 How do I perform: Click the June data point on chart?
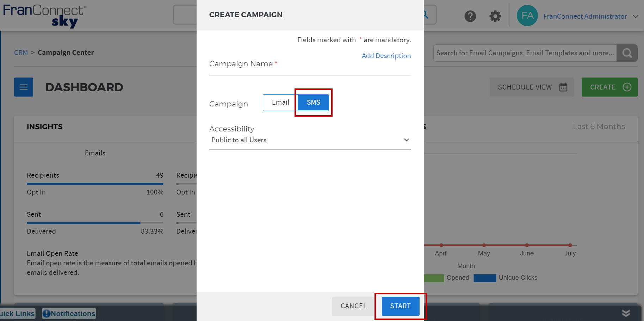[x=527, y=245]
